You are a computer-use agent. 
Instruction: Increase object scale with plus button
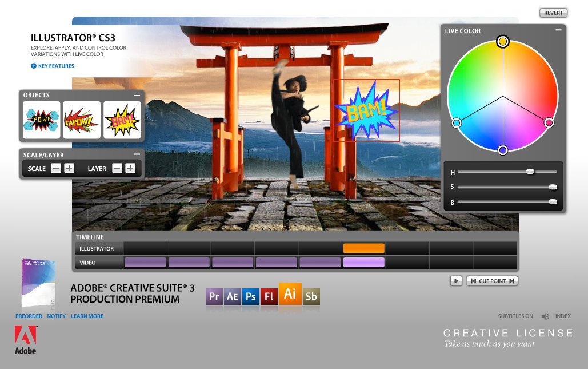pos(69,168)
